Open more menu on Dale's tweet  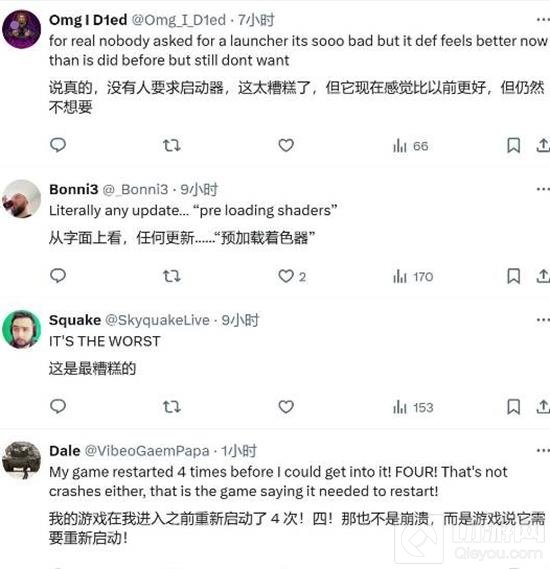tap(543, 450)
